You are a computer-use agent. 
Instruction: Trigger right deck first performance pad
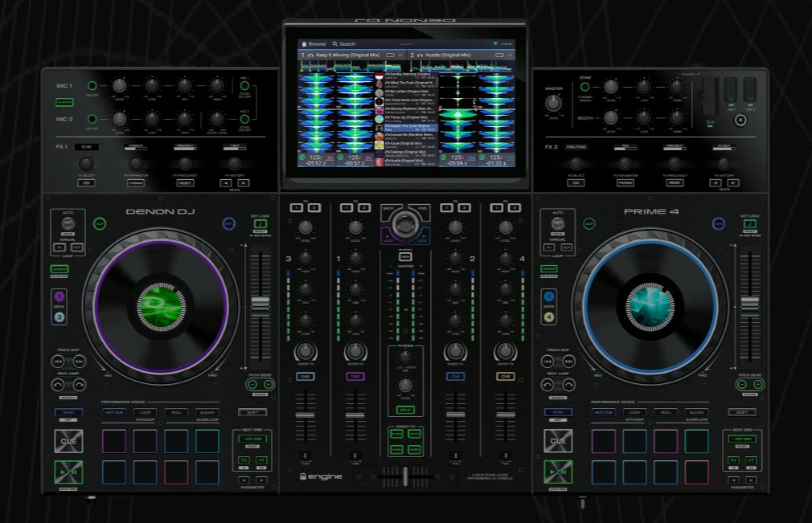(603, 441)
